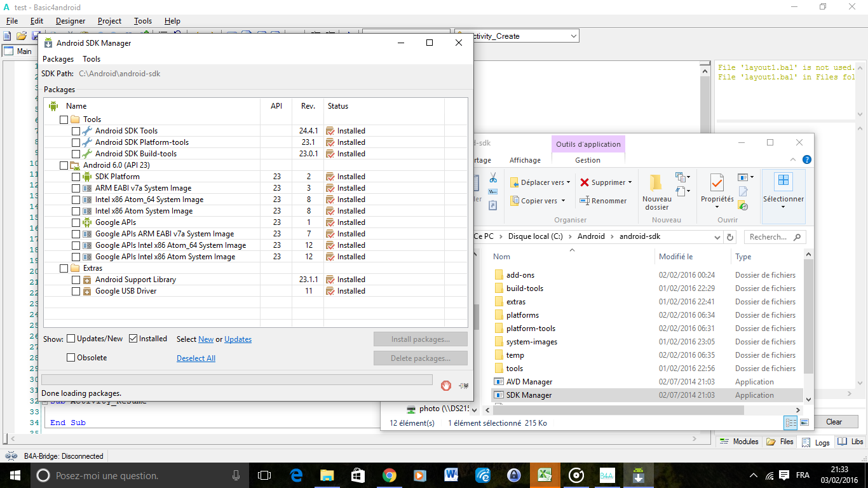Check the Google USB Driver checkbox
Viewport: 868px width, 488px height.
pos(76,291)
